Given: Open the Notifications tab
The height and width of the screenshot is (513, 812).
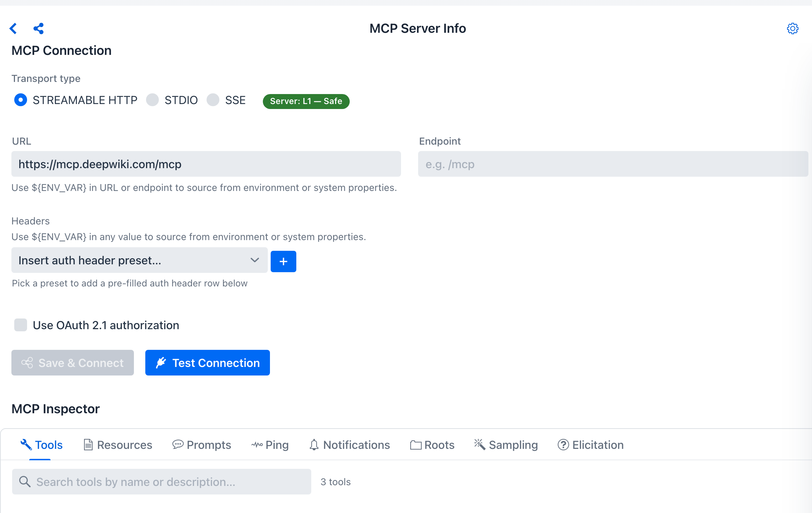Looking at the screenshot, I should 349,445.
